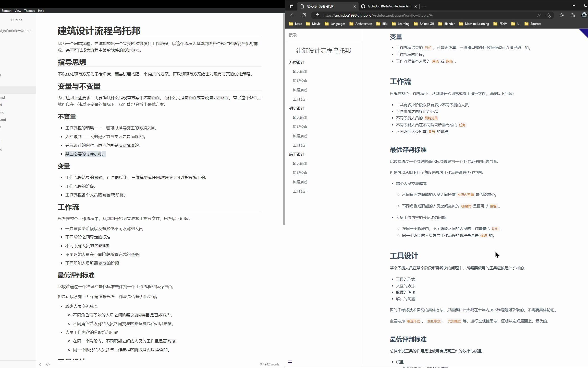Open the 建筑设计流程乌托邦 title link in the docs sidebar

(323, 51)
